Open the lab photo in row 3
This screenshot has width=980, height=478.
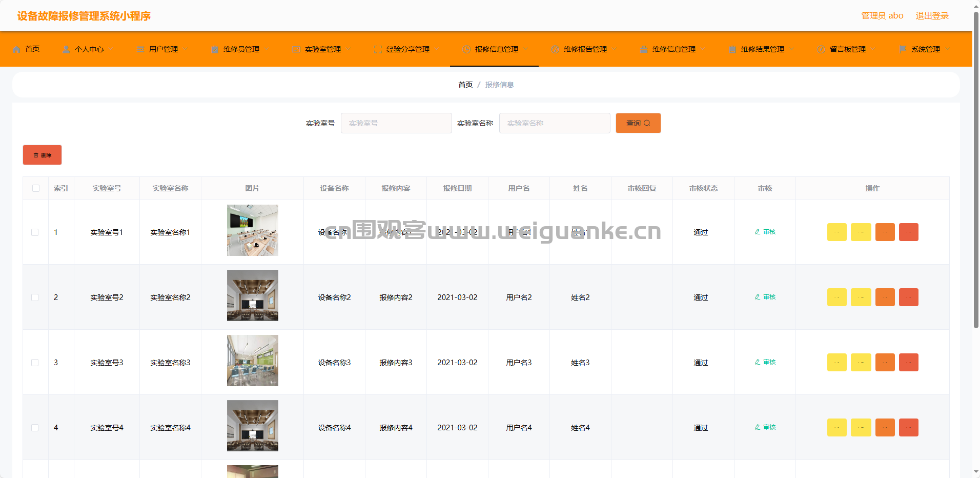click(x=253, y=361)
